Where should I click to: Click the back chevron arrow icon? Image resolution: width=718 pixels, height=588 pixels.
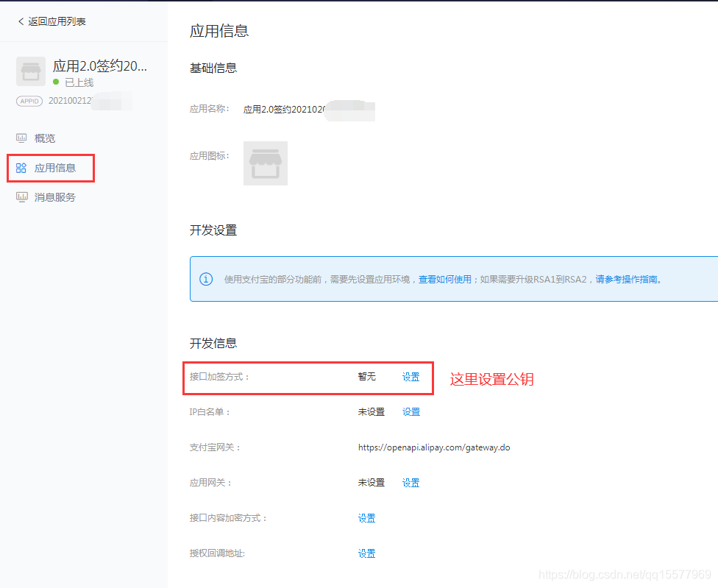[21, 21]
